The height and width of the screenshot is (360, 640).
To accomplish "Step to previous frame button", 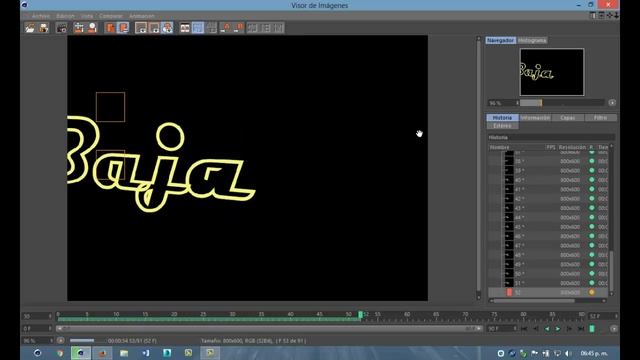I will [536, 329].
